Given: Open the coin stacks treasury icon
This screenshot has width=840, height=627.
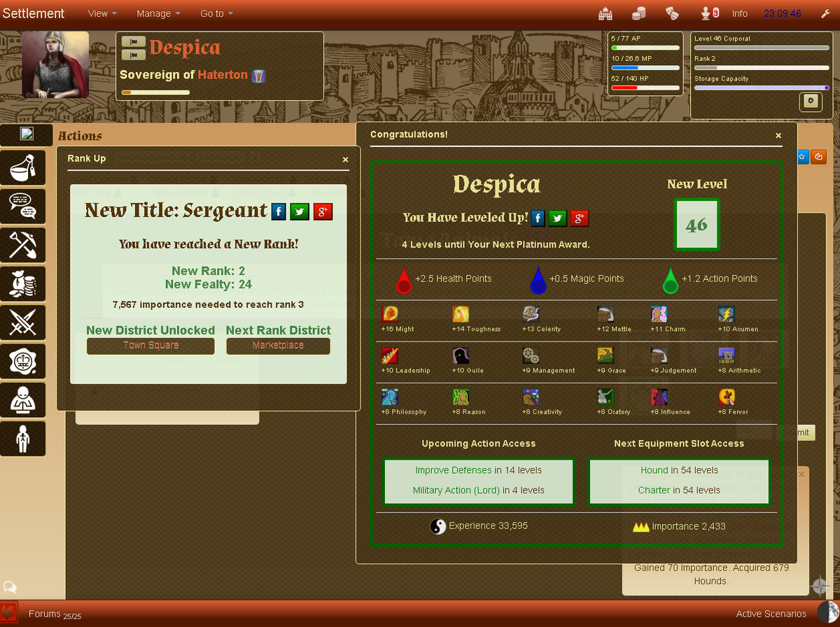Looking at the screenshot, I should pyautogui.click(x=638, y=13).
